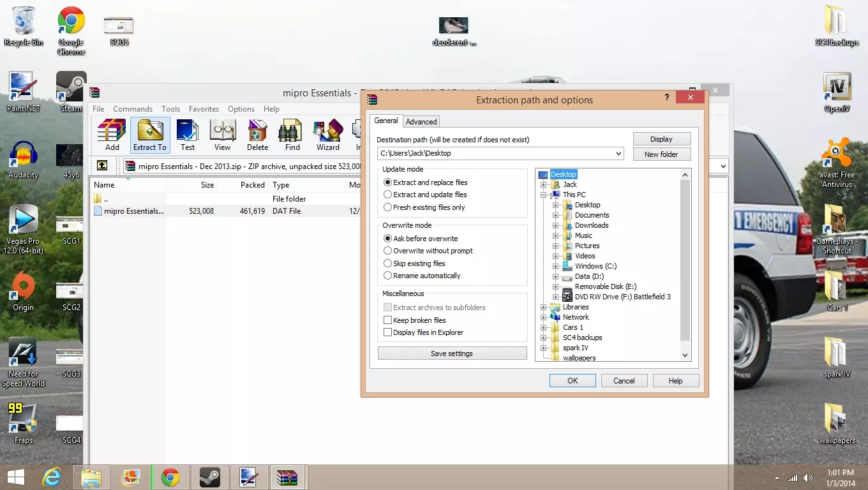Select the Origin desktop shortcut
Image resolution: width=868 pixels, height=490 pixels.
point(24,292)
